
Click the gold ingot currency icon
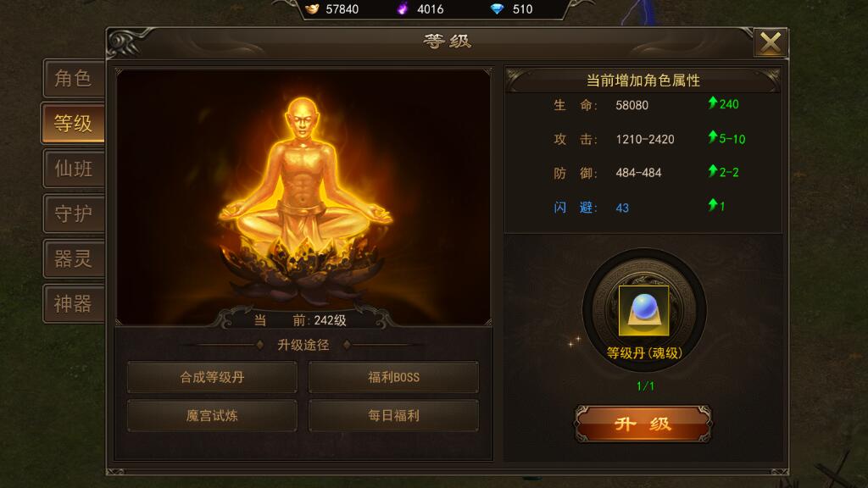coord(312,8)
